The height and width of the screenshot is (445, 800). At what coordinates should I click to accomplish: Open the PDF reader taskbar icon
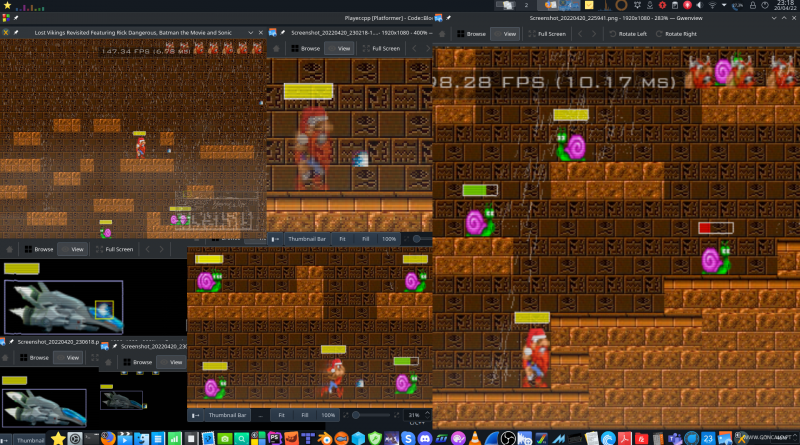624,438
